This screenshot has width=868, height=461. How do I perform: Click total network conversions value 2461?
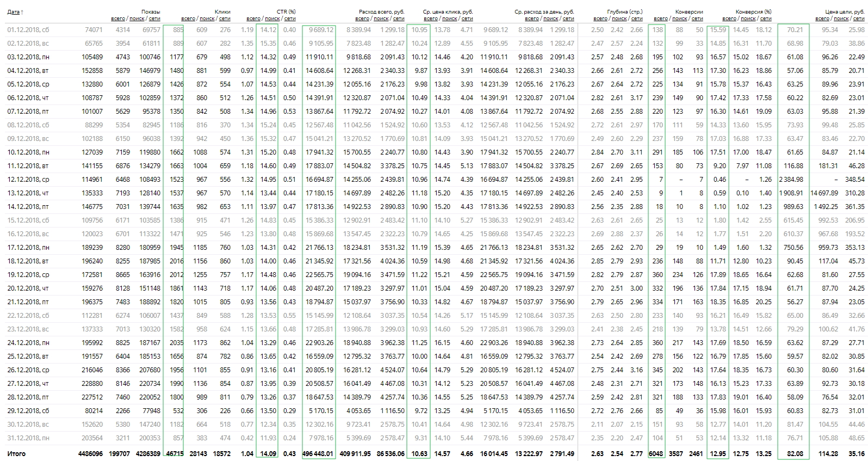tap(696, 453)
